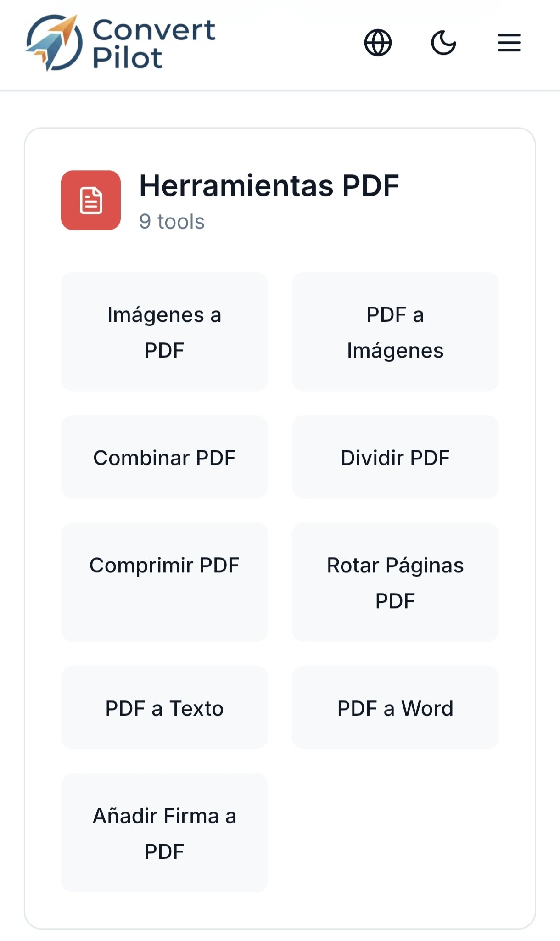Viewport: 560px width, 941px height.
Task: Switch language using the globe control
Action: [377, 42]
